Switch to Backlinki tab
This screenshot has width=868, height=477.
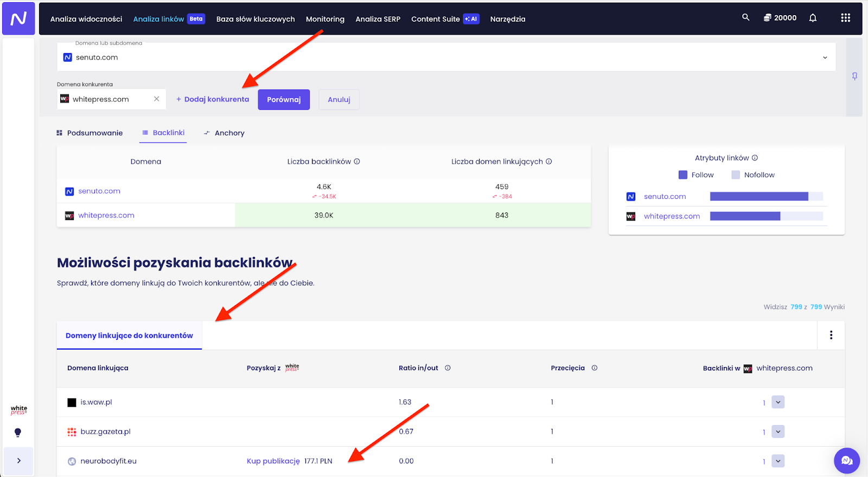click(163, 133)
